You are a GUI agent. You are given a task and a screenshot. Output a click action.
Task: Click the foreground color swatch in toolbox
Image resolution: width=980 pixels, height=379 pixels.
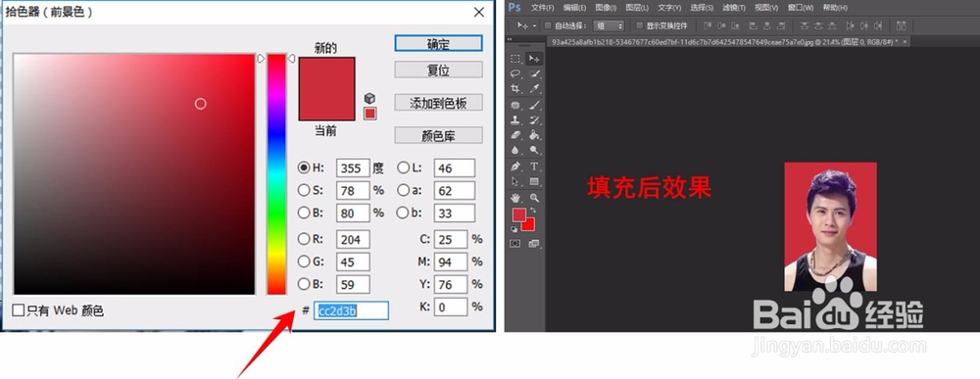coord(518,214)
